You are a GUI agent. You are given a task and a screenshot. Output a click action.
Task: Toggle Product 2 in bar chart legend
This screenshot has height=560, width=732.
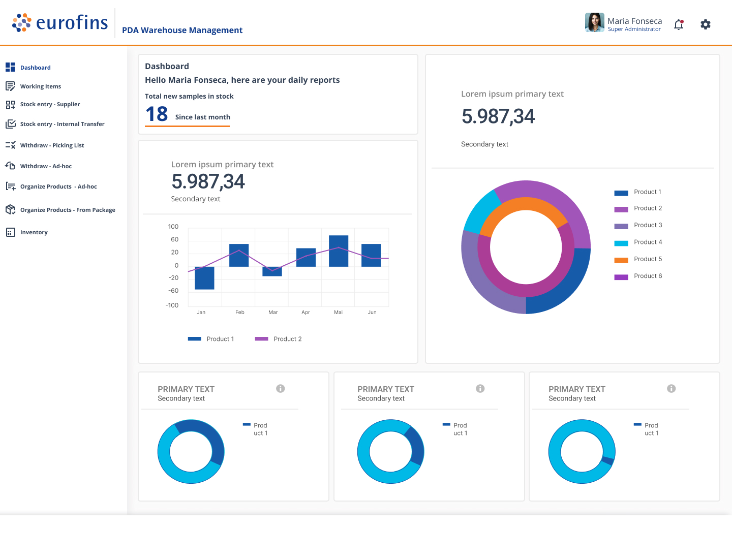tap(278, 339)
